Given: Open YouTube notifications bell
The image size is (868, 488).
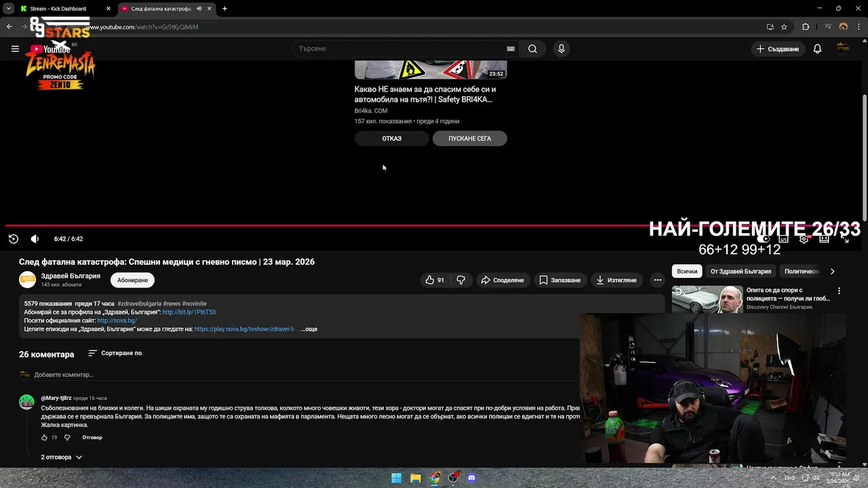Looking at the screenshot, I should (817, 49).
